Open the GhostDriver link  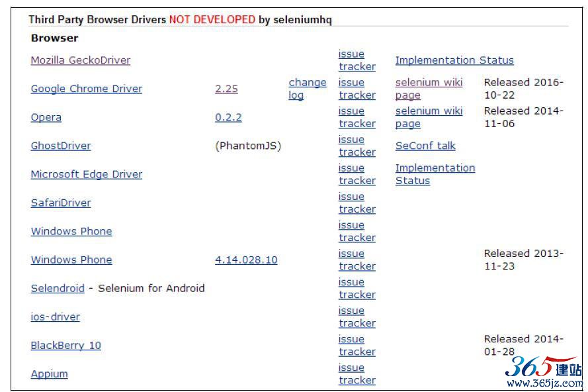(61, 146)
